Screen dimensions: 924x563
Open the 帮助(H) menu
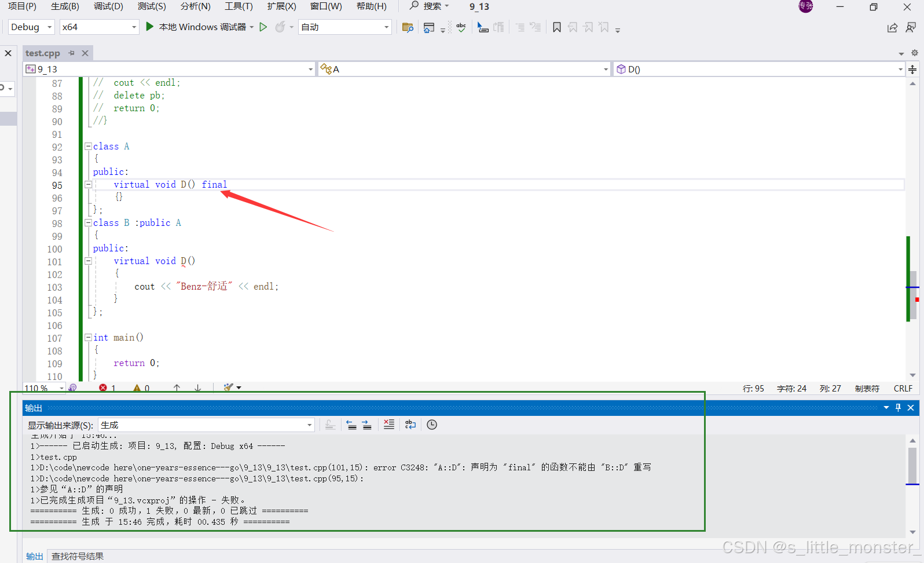(x=371, y=6)
